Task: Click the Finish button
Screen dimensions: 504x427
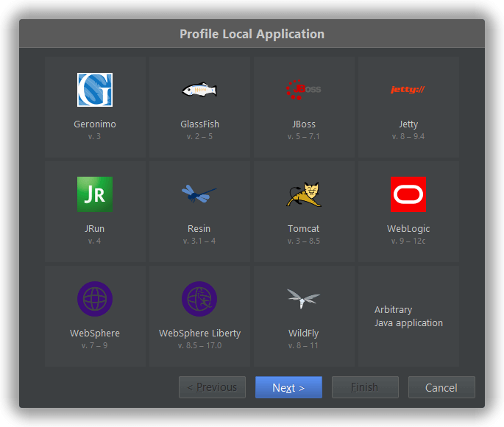Action: 365,387
